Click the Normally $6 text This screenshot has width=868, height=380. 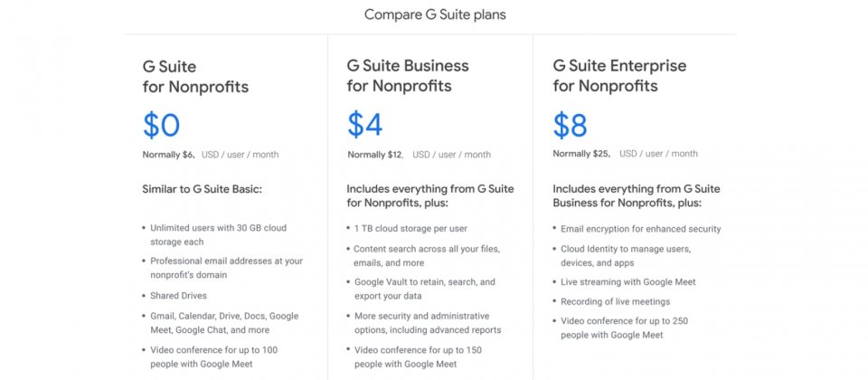(169, 155)
